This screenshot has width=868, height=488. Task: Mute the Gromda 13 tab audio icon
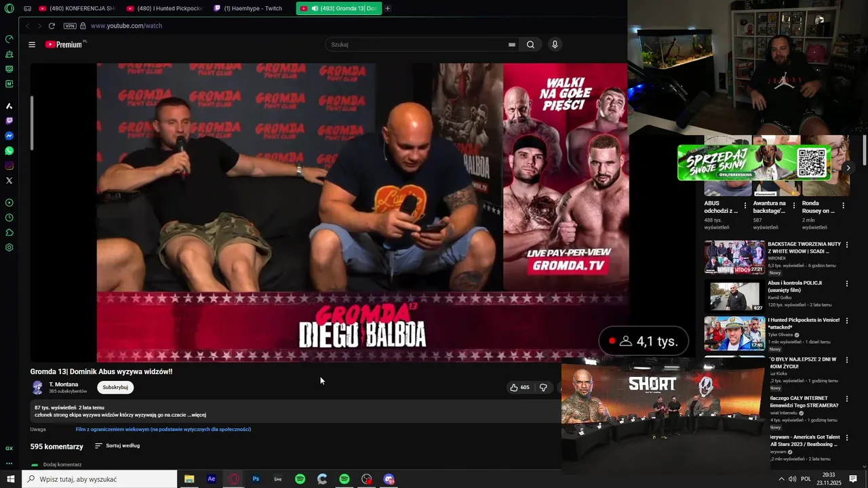click(x=315, y=9)
